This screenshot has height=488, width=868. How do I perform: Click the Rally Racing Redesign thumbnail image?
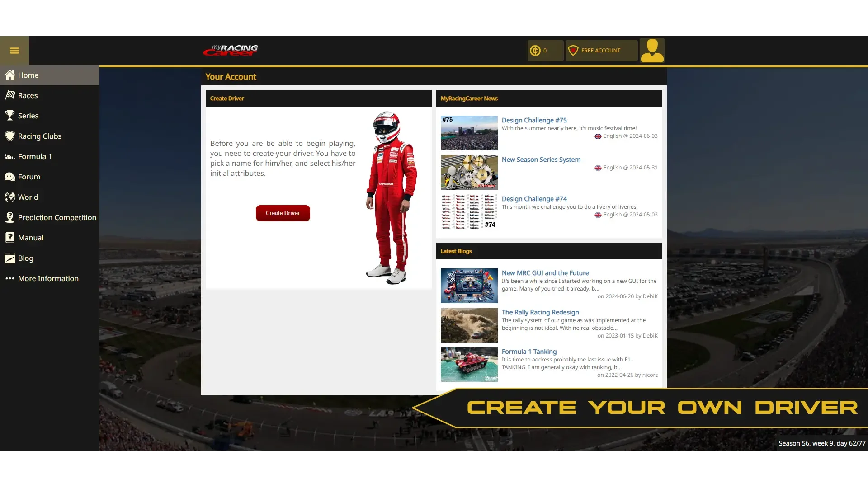(x=469, y=325)
